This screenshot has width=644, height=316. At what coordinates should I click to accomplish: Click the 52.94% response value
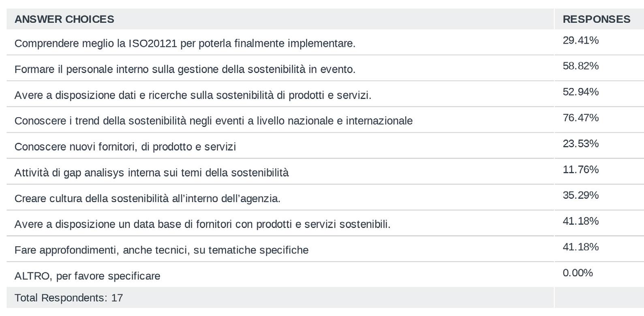point(580,92)
